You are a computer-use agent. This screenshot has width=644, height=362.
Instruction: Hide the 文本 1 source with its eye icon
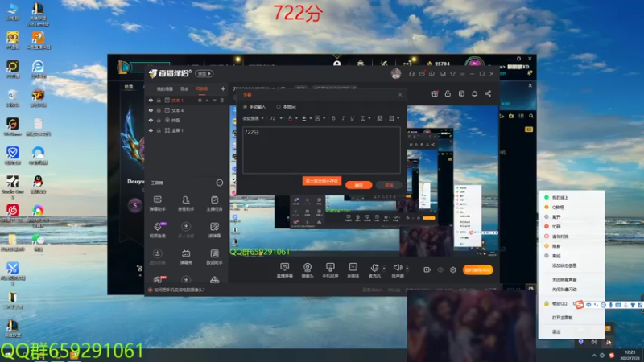[151, 100]
